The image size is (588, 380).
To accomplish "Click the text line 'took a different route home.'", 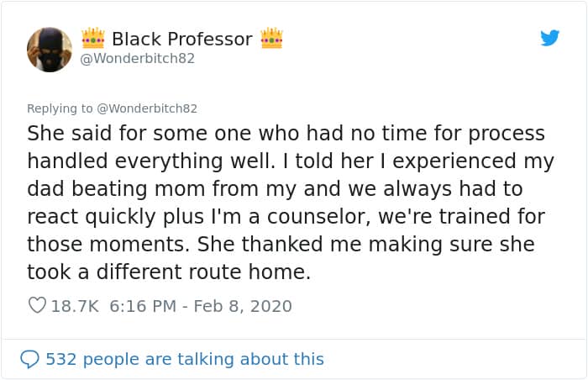I will (169, 272).
